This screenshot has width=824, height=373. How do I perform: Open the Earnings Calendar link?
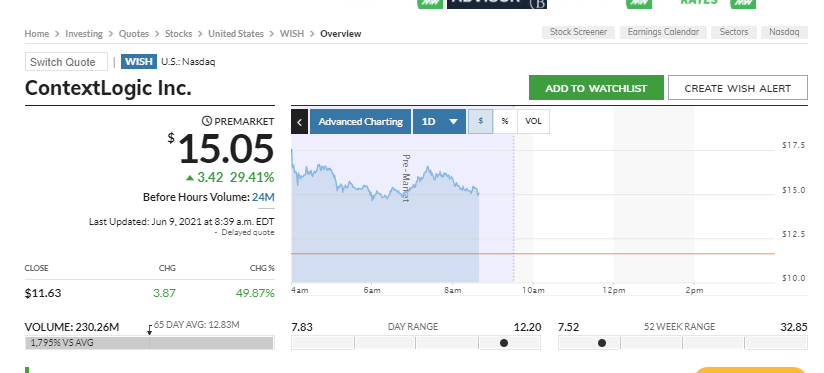pyautogui.click(x=663, y=32)
